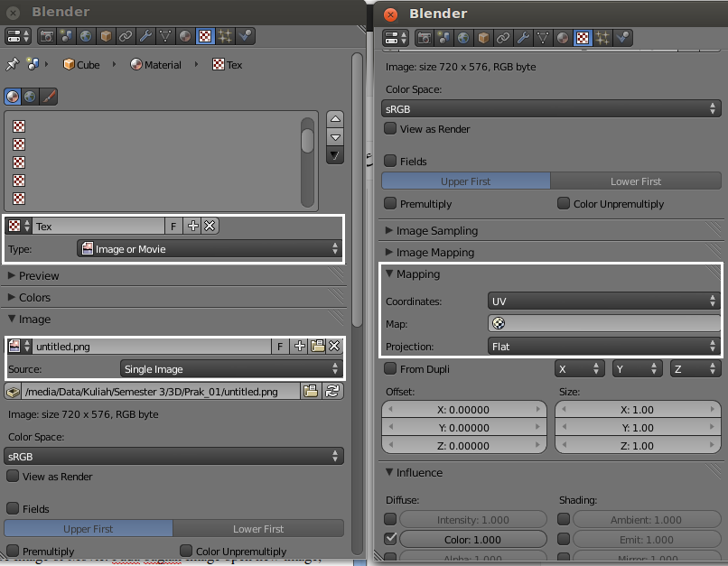The image size is (728, 566).
Task: Adjust Offset X 0.00000 field
Action: coord(464,410)
